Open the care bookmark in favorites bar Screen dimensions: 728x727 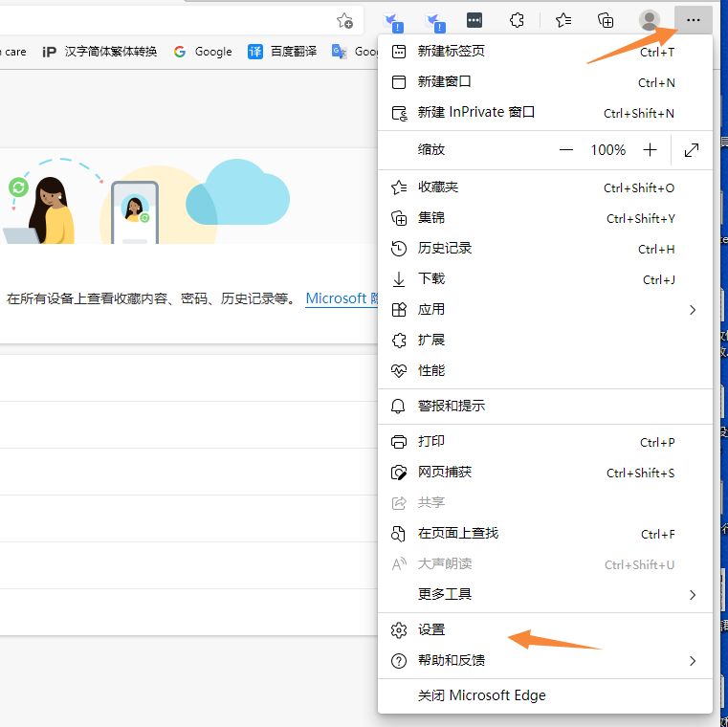coord(14,52)
